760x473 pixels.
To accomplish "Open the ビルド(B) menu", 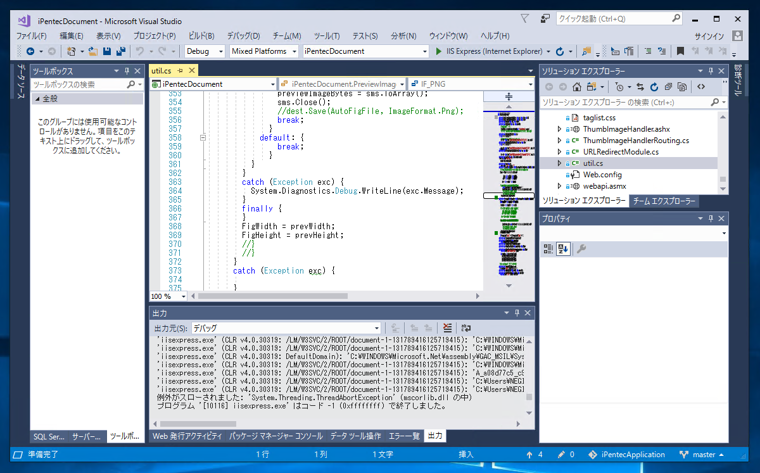I will (201, 36).
